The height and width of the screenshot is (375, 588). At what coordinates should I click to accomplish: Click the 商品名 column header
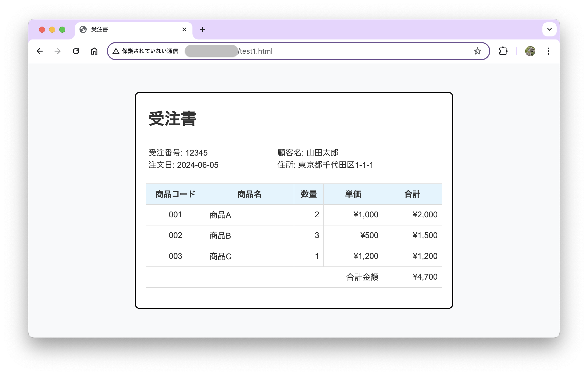pyautogui.click(x=249, y=194)
